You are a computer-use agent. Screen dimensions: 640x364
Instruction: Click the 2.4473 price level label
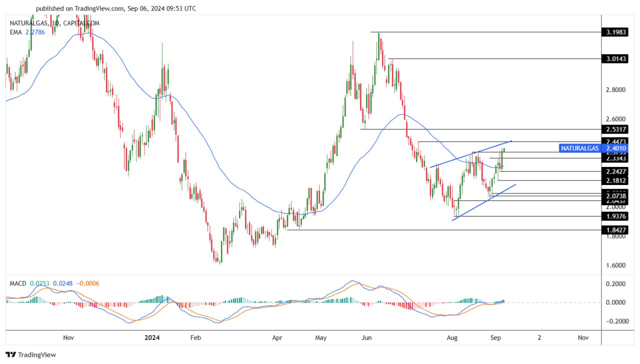click(615, 141)
